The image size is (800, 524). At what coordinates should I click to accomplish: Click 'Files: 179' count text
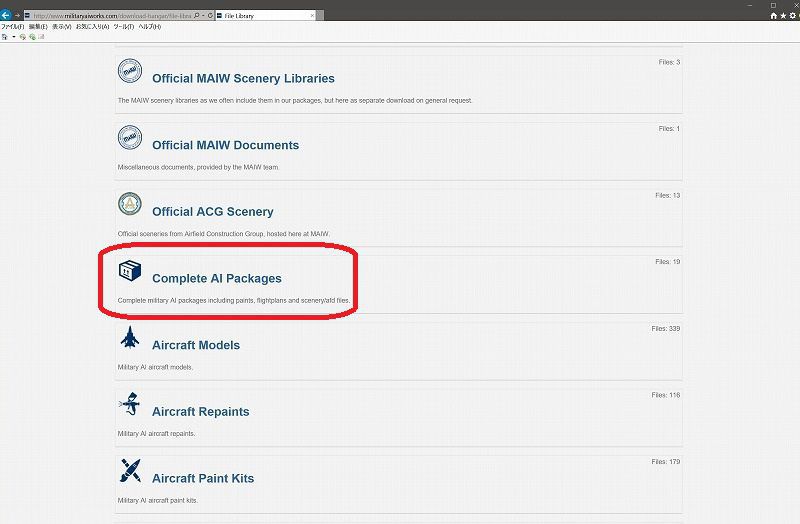coord(665,462)
